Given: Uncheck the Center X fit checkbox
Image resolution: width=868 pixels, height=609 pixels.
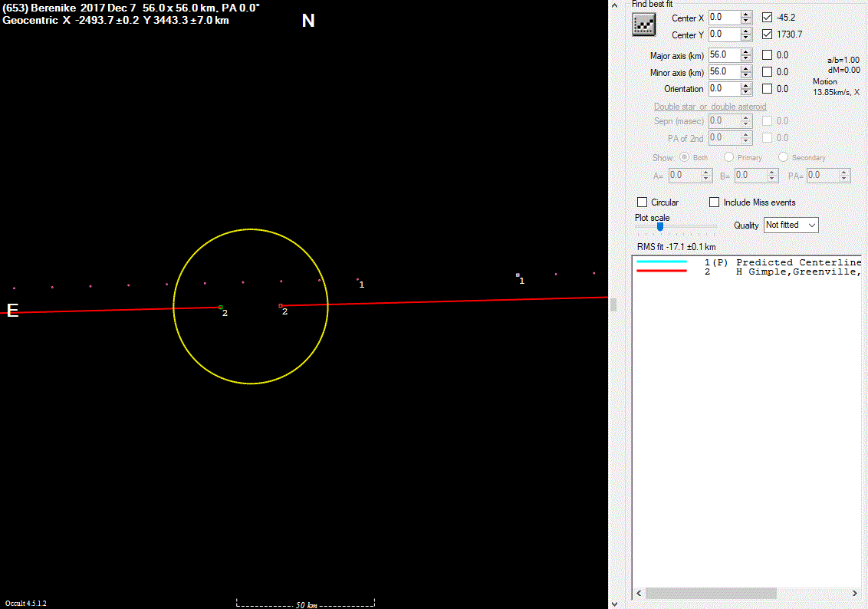Looking at the screenshot, I should pyautogui.click(x=768, y=17).
